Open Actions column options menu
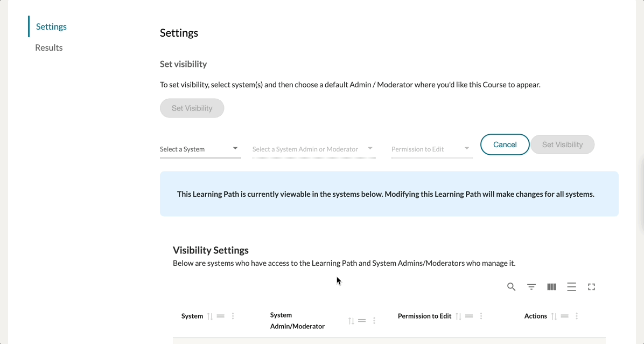The width and height of the screenshot is (644, 344). (577, 317)
